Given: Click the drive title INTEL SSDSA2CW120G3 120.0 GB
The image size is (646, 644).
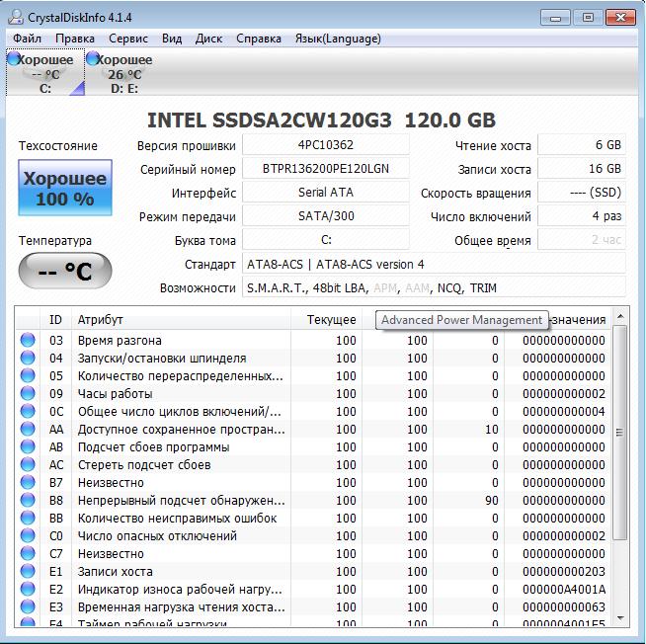Looking at the screenshot, I should [321, 121].
